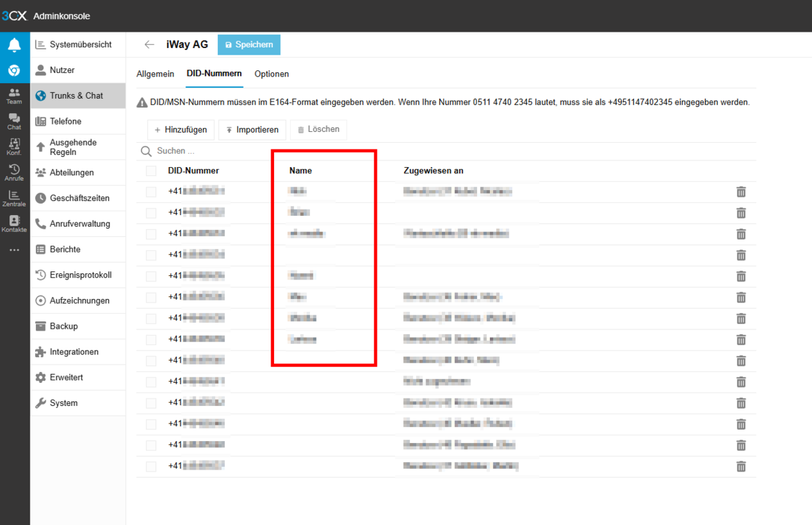812x525 pixels.
Task: Click the E164-Format warning message
Action: 443,103
